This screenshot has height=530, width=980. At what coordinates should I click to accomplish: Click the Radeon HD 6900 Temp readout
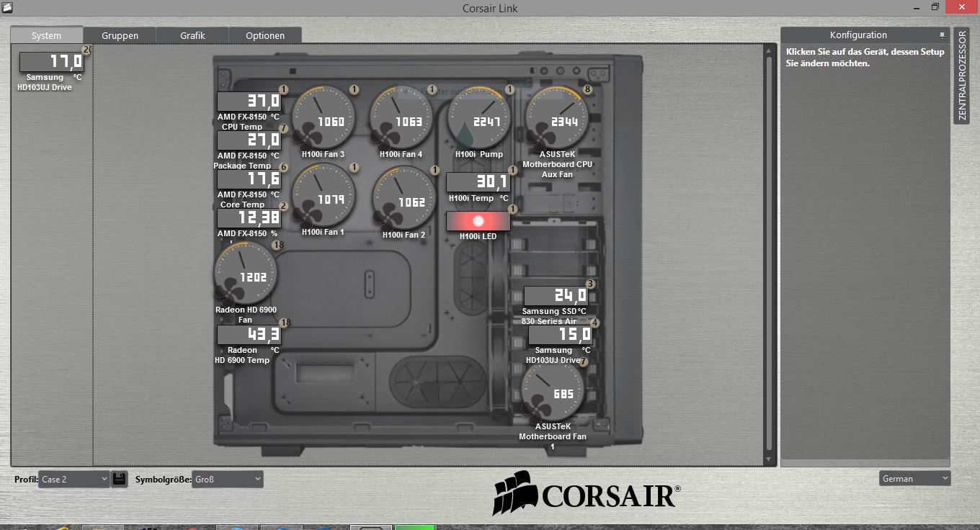pyautogui.click(x=249, y=335)
